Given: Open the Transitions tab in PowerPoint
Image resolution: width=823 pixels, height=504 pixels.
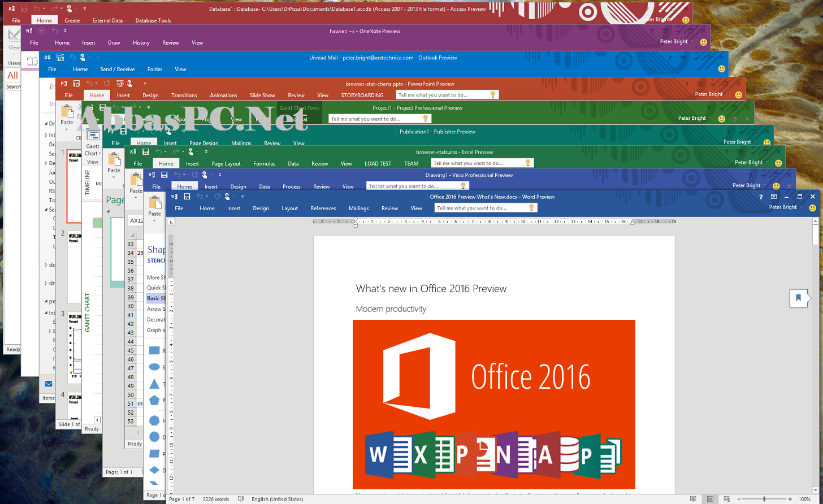Looking at the screenshot, I should click(184, 95).
